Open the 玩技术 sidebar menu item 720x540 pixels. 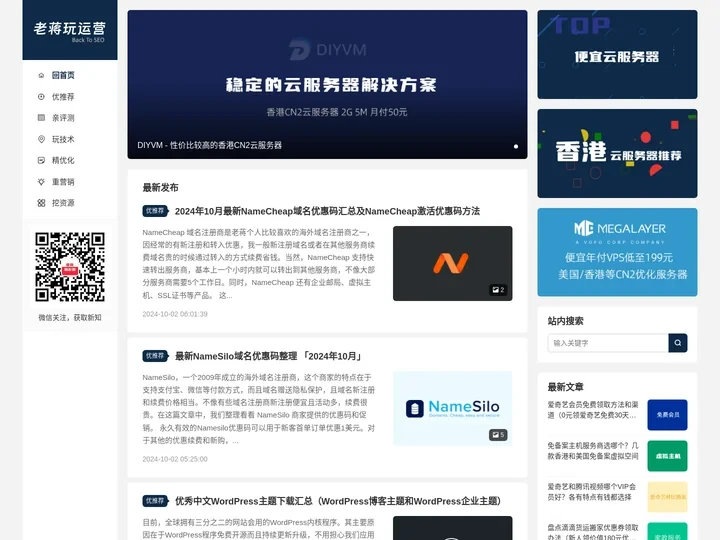click(63, 139)
